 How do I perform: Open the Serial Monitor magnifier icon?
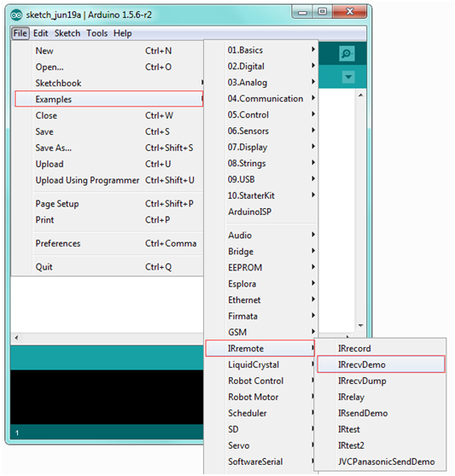(x=347, y=54)
